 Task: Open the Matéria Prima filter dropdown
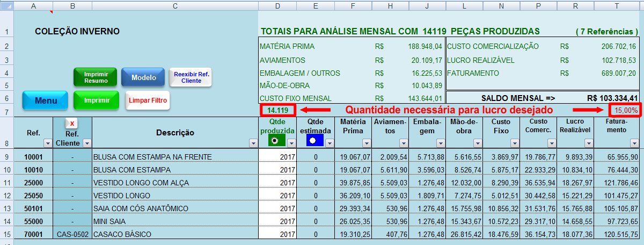pos(365,143)
